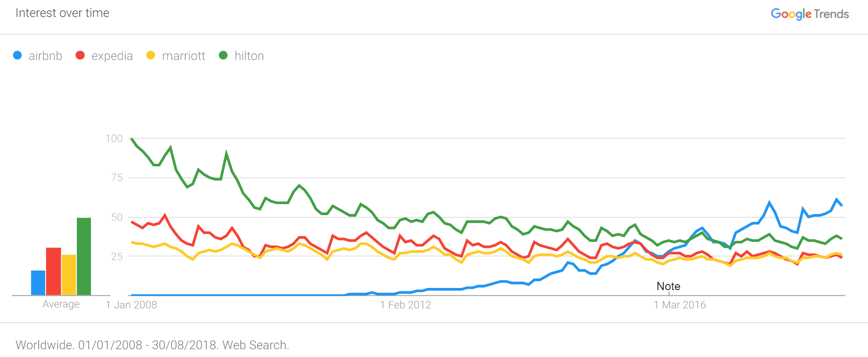Click the Note marker on the timeline
Viewport: 868px width, 357px height.
pyautogui.click(x=668, y=286)
